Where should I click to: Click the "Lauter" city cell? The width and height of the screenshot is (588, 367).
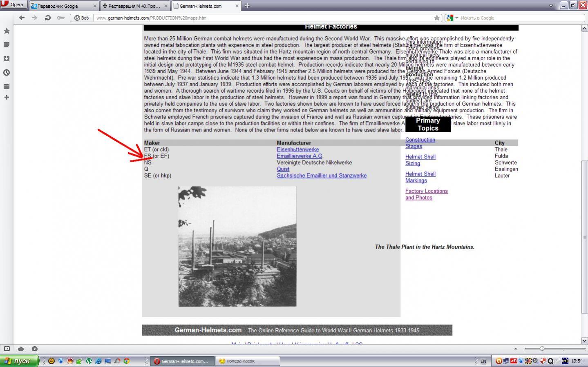502,176
